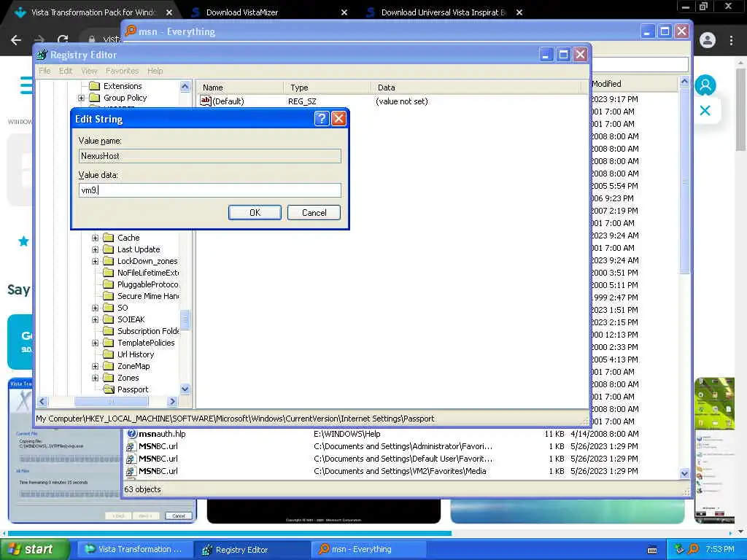The height and width of the screenshot is (560, 747).
Task: Switch to Download VistaMizer browser tab
Action: [242, 12]
